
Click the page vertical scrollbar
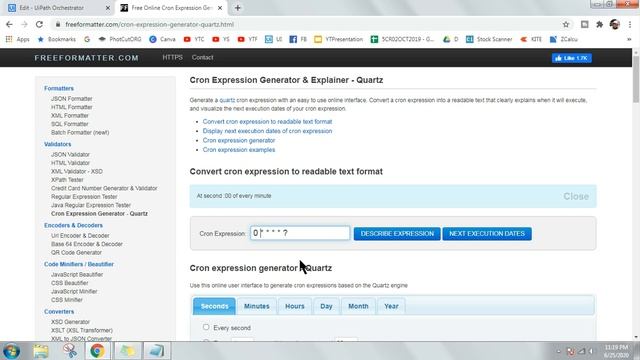(636, 80)
